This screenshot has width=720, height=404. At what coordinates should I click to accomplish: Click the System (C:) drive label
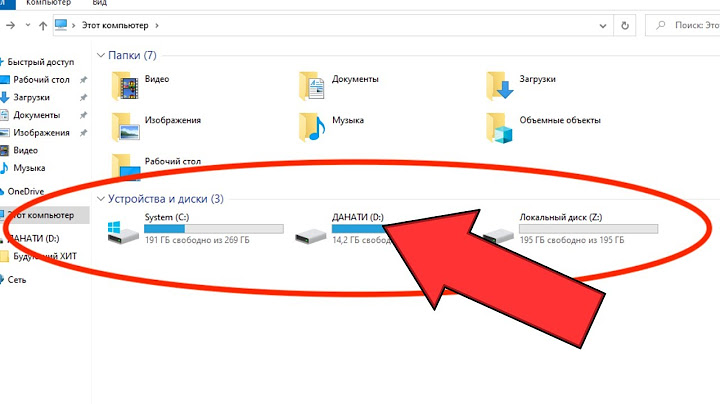pos(167,217)
